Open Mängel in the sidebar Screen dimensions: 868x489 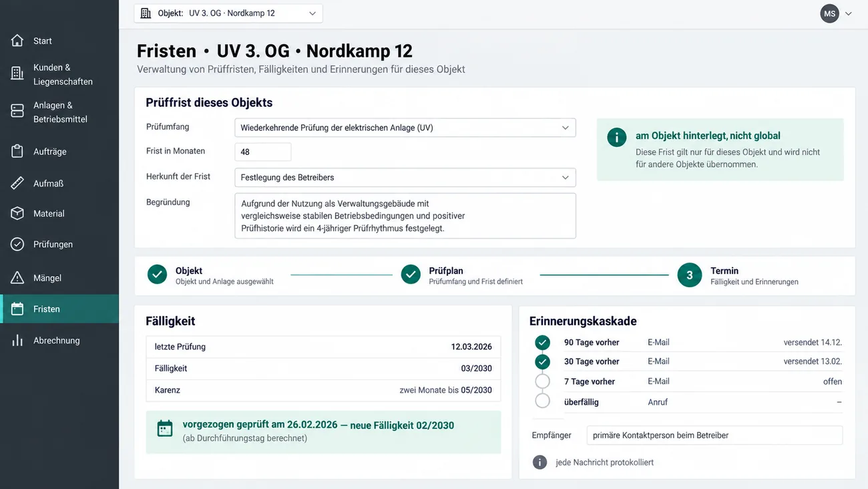59,278
